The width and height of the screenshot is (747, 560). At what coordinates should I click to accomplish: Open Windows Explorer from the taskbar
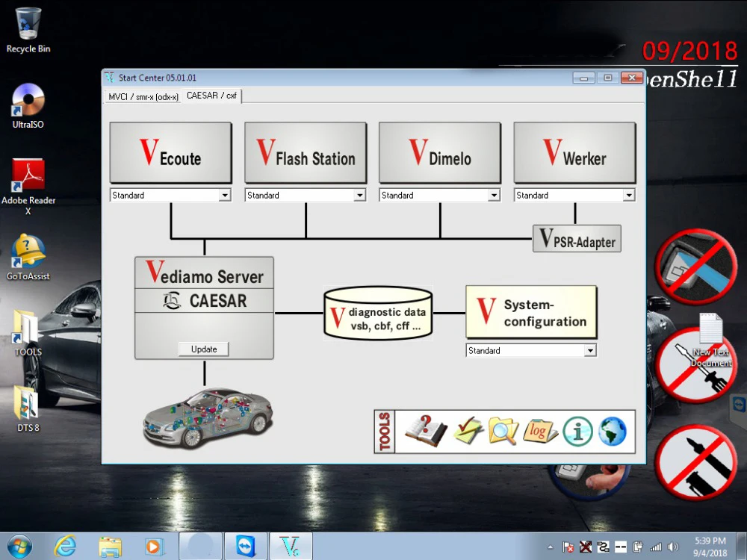pyautogui.click(x=110, y=547)
